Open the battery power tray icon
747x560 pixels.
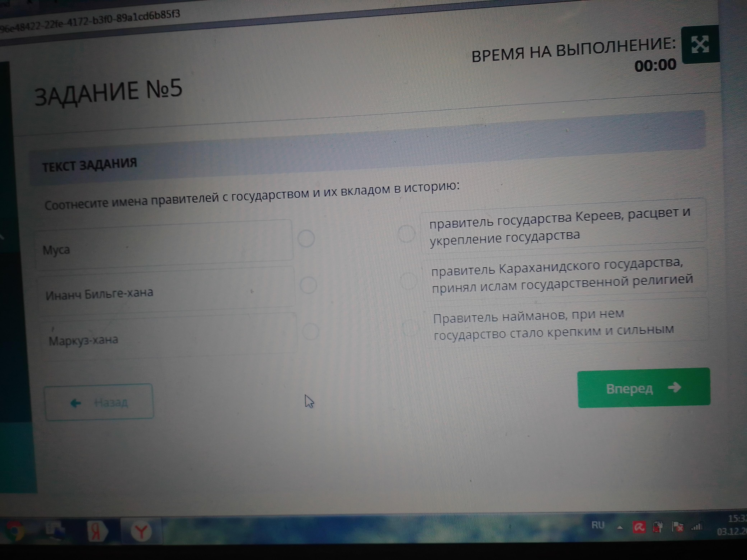[658, 527]
